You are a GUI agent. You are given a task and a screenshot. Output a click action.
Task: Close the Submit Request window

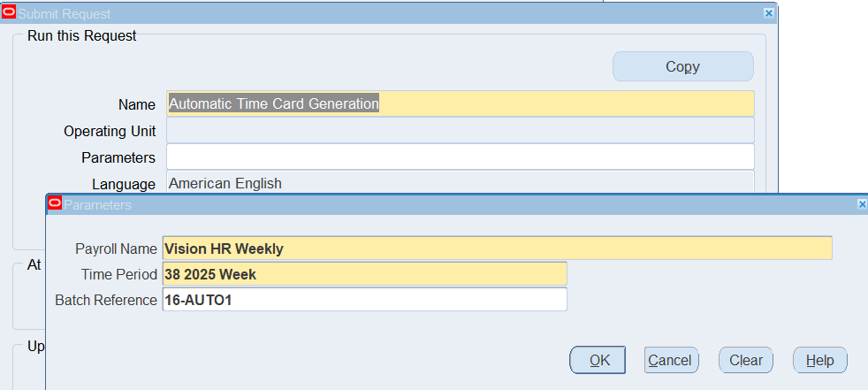pos(768,13)
